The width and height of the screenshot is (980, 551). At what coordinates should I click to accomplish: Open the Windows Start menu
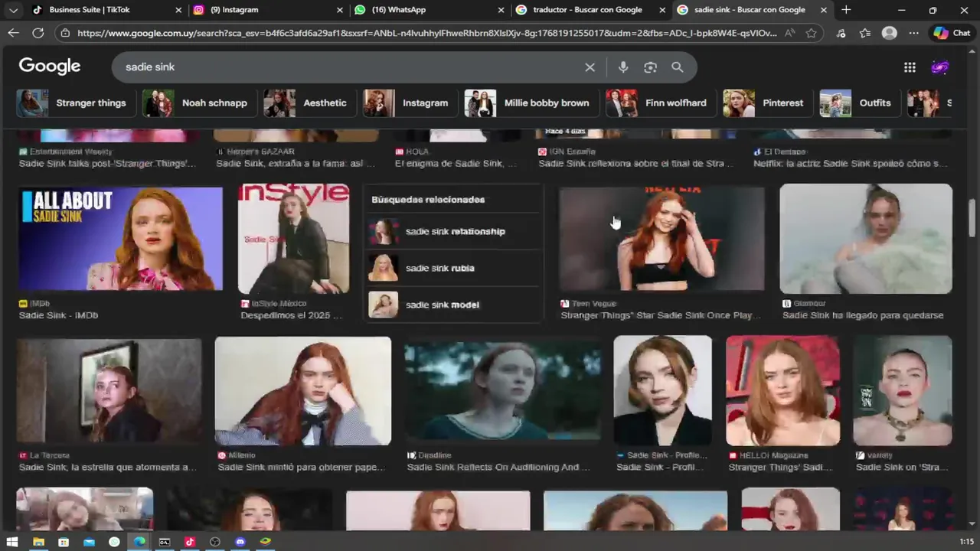coord(12,542)
